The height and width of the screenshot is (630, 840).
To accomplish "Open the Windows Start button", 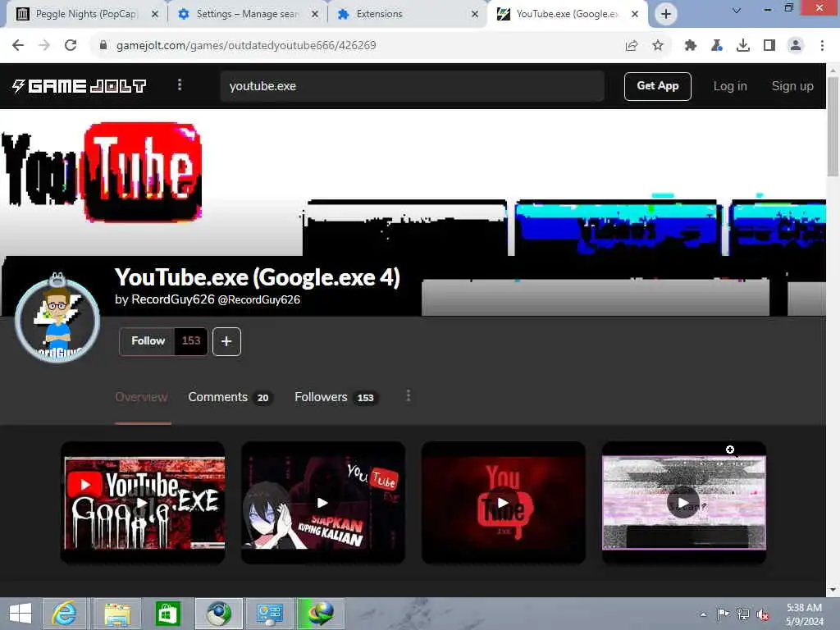I will point(21,614).
